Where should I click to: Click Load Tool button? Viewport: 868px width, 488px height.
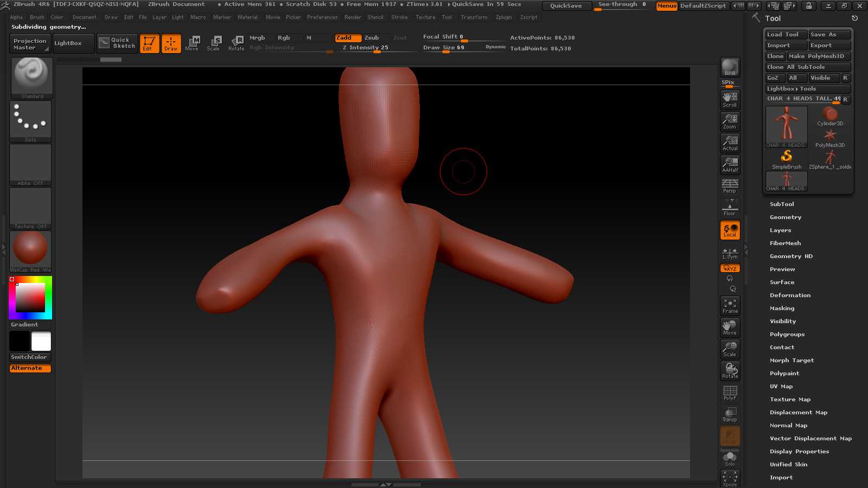click(786, 35)
